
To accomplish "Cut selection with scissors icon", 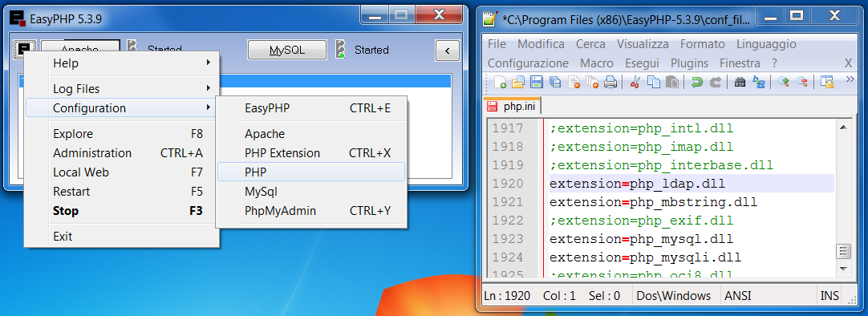I will [635, 83].
